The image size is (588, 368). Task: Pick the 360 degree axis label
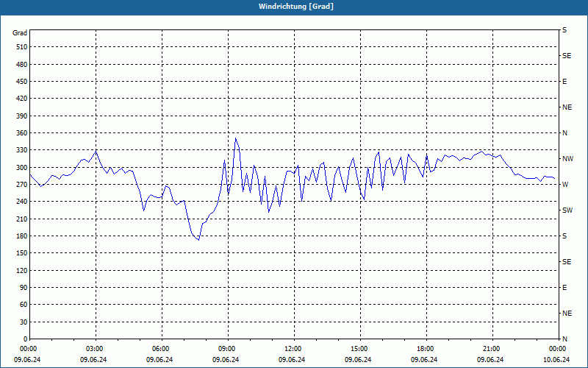click(x=21, y=133)
